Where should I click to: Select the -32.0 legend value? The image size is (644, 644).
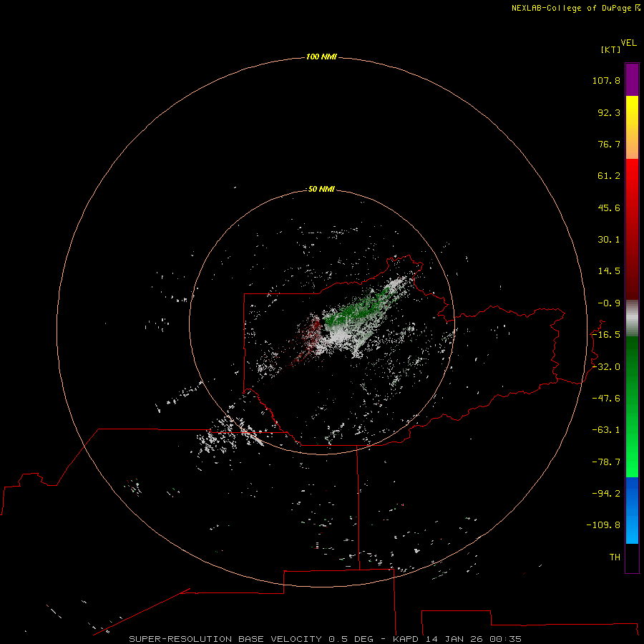(x=606, y=367)
